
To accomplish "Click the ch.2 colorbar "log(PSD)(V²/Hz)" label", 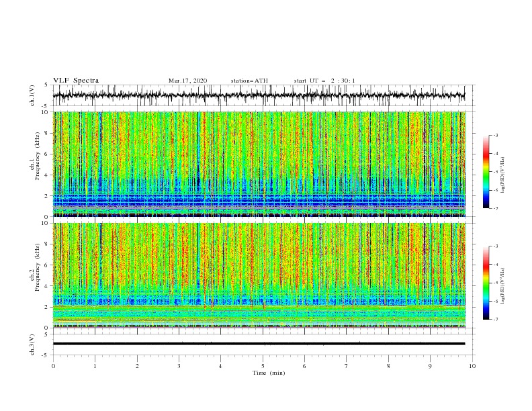I will pos(503,285).
